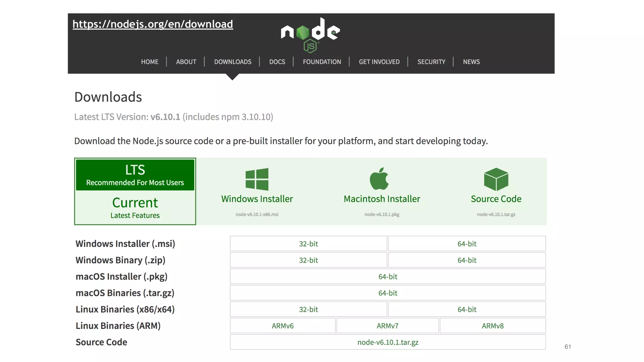644x362 pixels.
Task: Open the HOME navigation item
Action: [150, 62]
